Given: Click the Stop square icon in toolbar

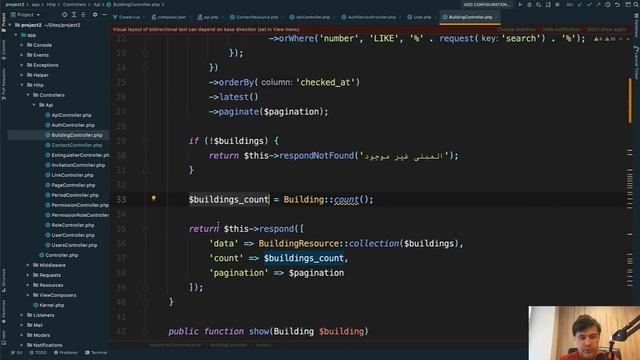Looking at the screenshot, I should pos(557,4).
